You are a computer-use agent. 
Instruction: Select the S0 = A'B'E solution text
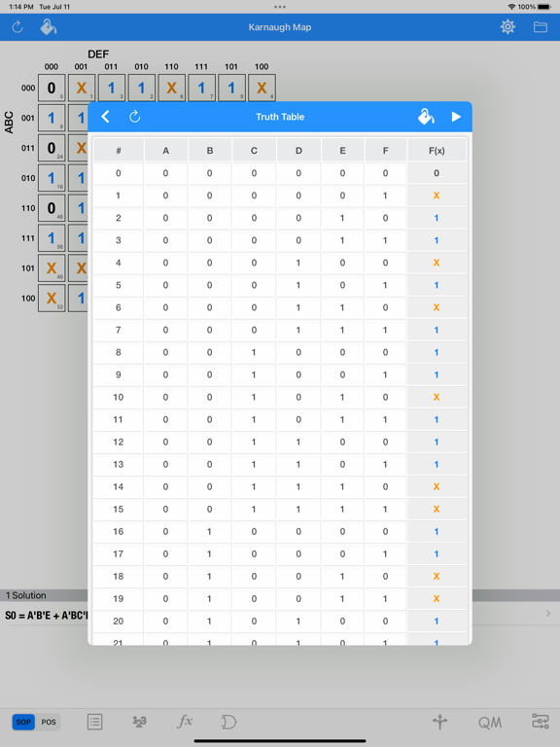(x=47, y=615)
